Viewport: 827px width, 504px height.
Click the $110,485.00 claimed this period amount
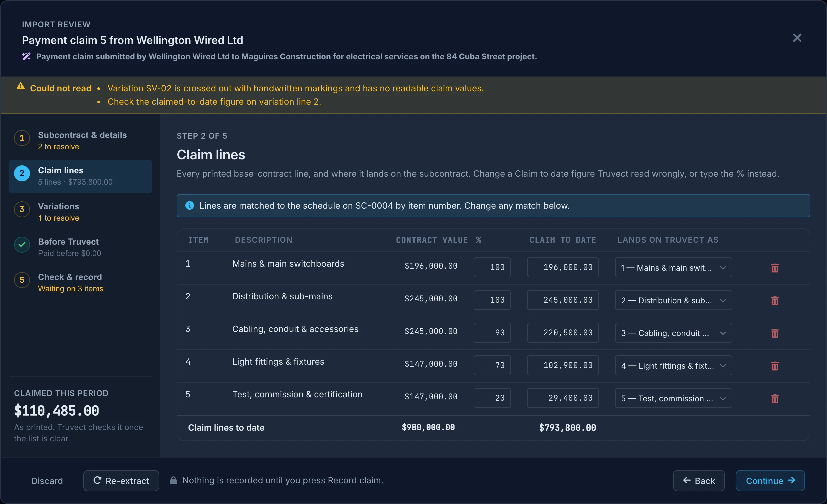pos(56,411)
